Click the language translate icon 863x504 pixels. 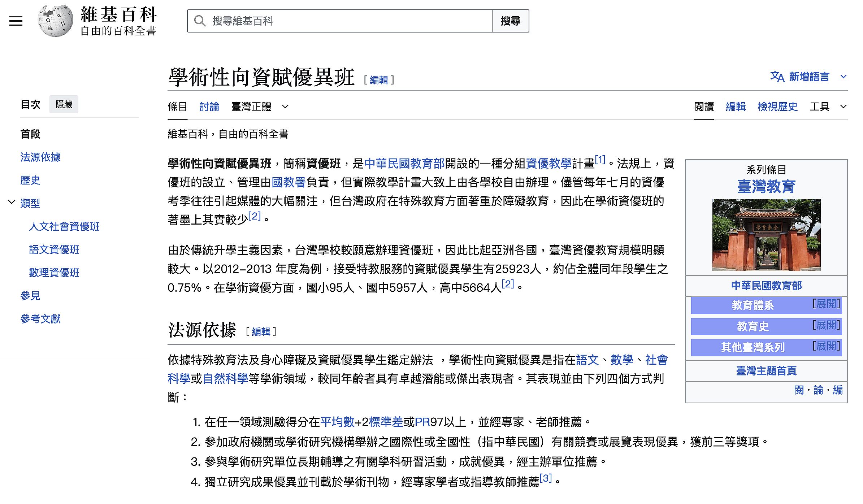tap(777, 77)
